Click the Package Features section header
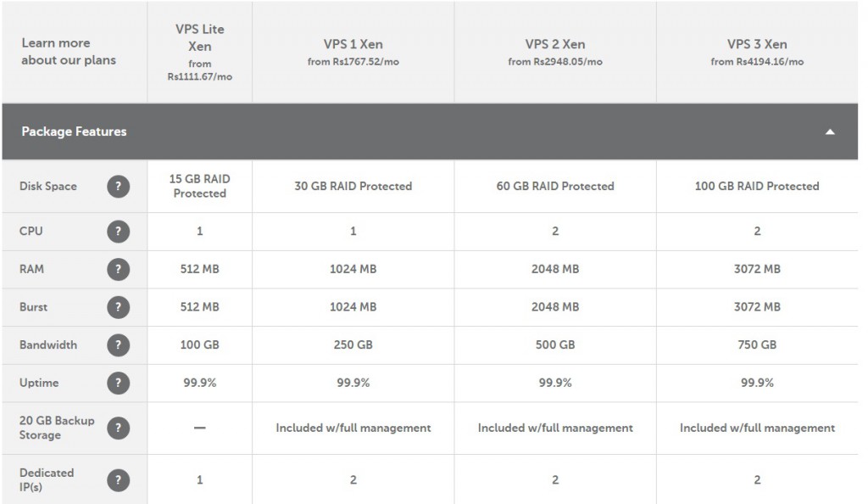 pyautogui.click(x=430, y=132)
